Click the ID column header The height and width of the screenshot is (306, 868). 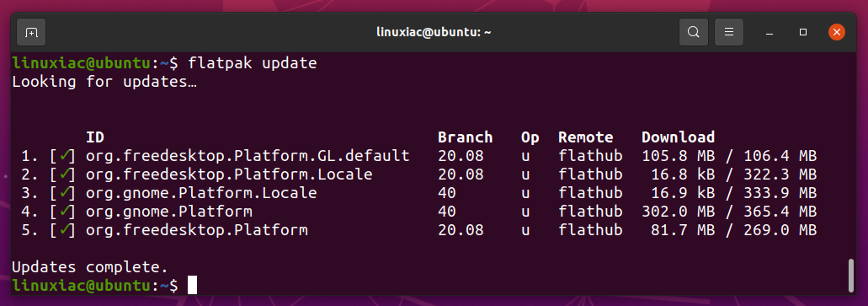(94, 137)
